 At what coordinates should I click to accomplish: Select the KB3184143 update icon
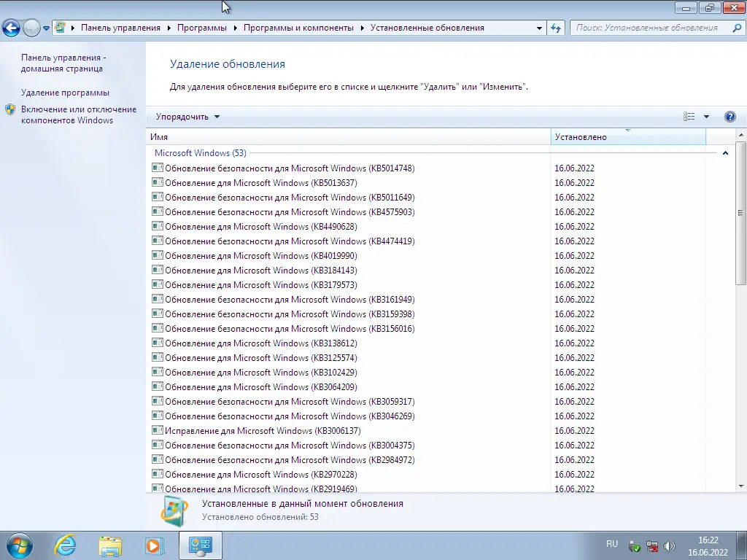coord(158,270)
